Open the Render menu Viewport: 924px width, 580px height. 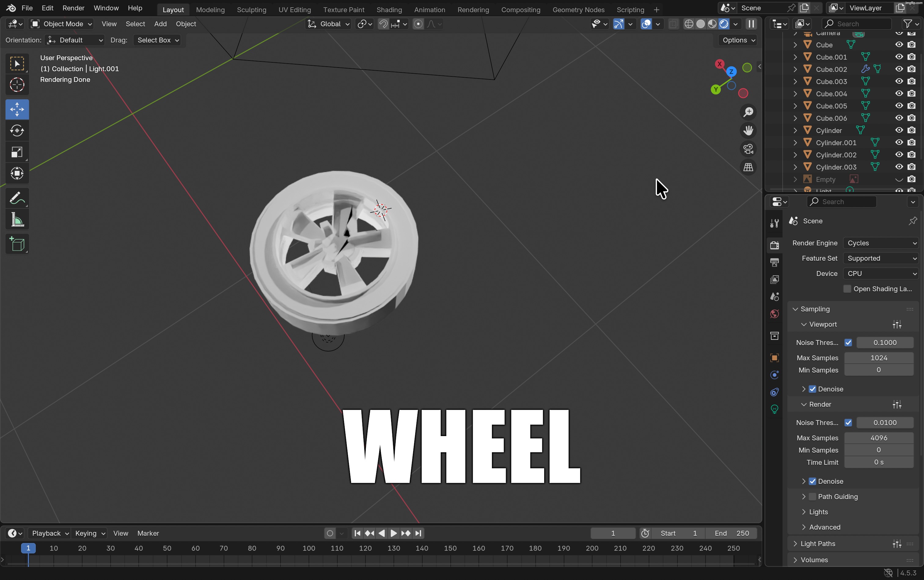coord(73,8)
